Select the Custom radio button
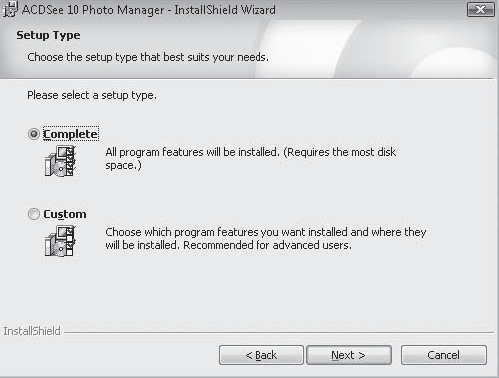This screenshot has width=499, height=378. coord(34,214)
